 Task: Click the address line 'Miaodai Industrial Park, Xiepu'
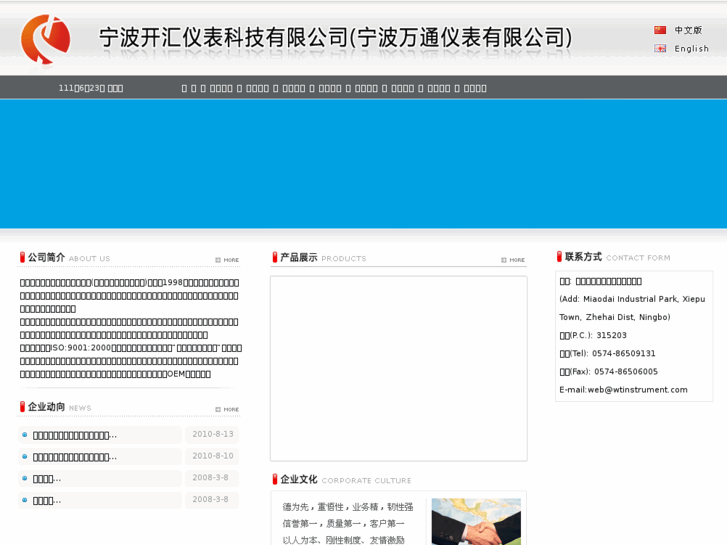644,299
